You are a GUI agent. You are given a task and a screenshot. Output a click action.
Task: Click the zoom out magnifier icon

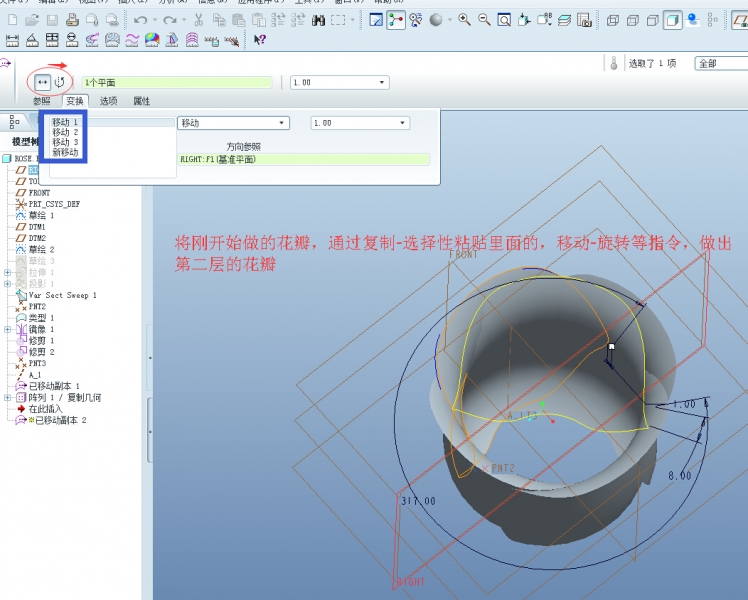484,20
